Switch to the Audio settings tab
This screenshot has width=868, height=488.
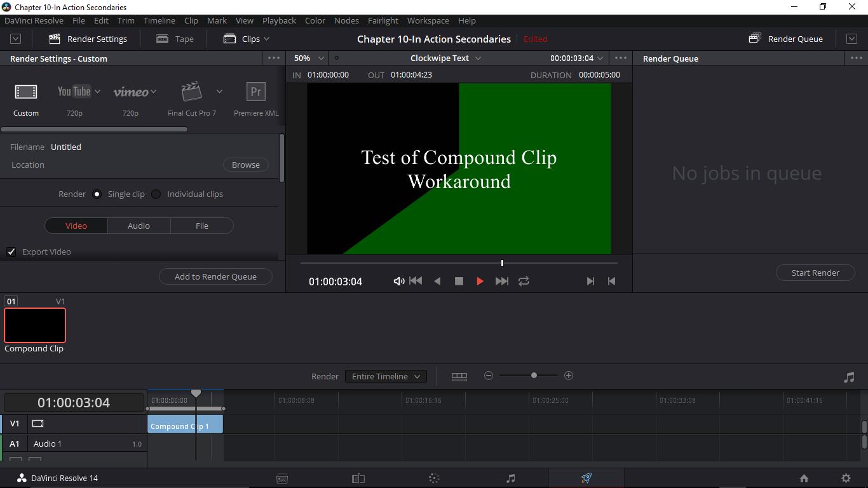click(139, 226)
